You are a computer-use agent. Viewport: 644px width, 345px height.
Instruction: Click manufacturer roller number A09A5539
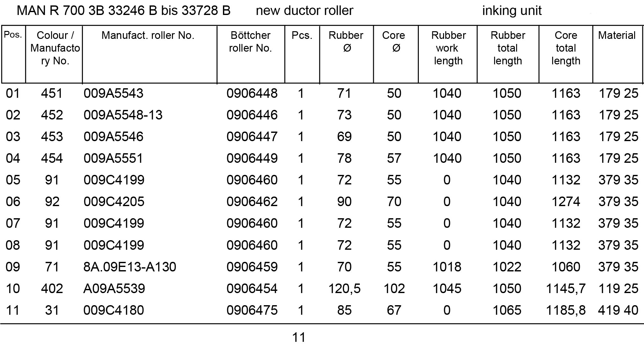(114, 289)
